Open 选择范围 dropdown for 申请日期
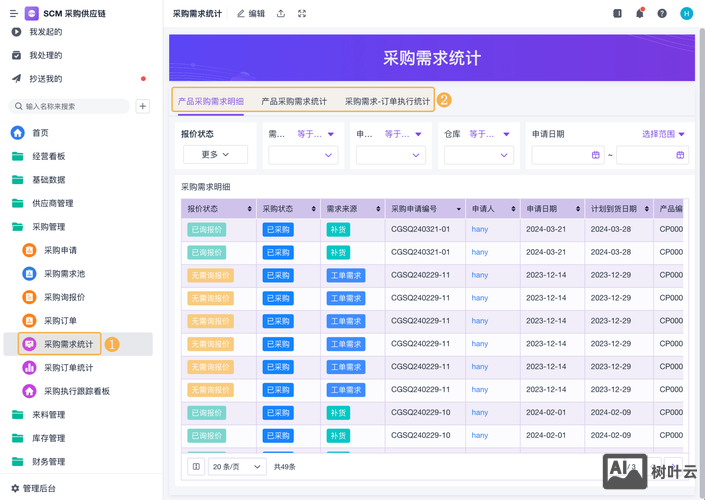The height and width of the screenshot is (500, 705). (663, 134)
